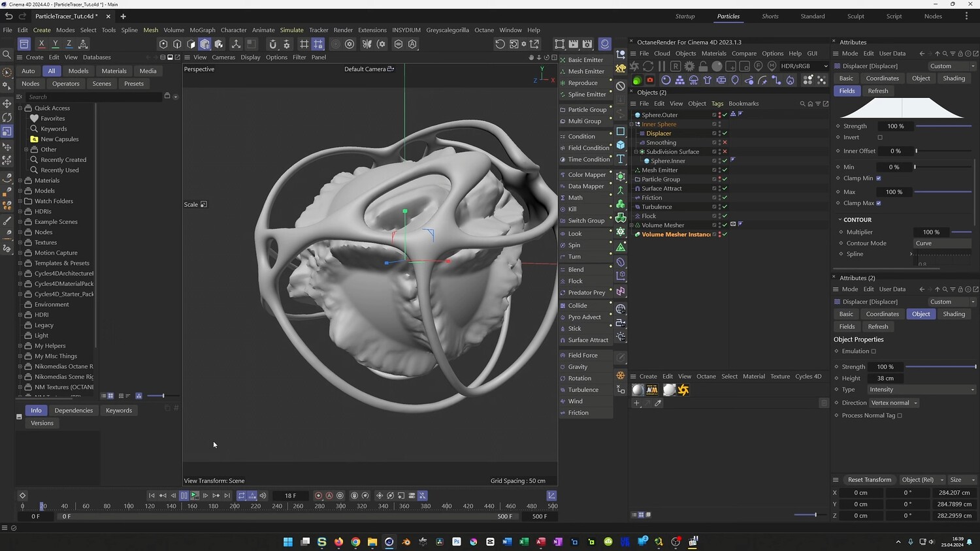Click the T-shirt cloth icon
980x551 pixels.
tap(708, 80)
